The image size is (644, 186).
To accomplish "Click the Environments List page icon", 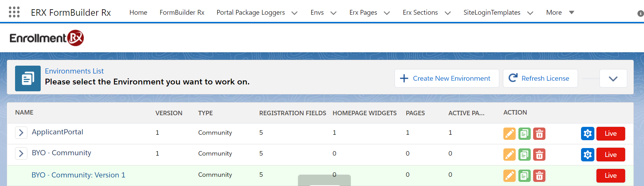I will 28,78.
